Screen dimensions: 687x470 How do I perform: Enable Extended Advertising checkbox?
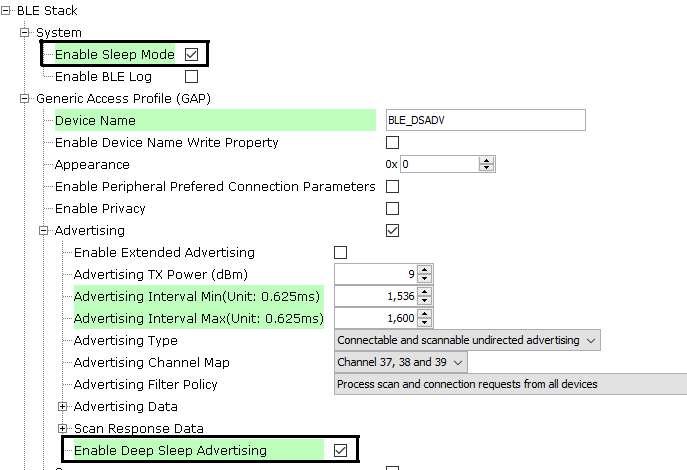[x=340, y=252]
